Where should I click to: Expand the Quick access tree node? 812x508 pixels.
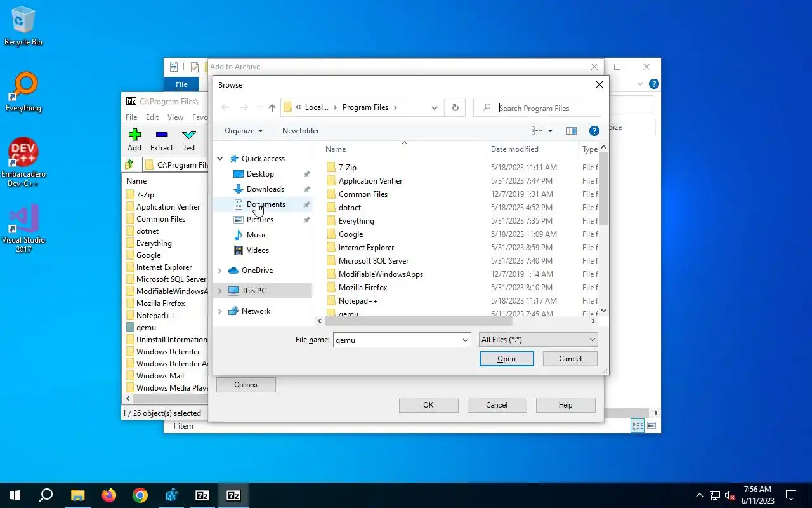point(220,159)
